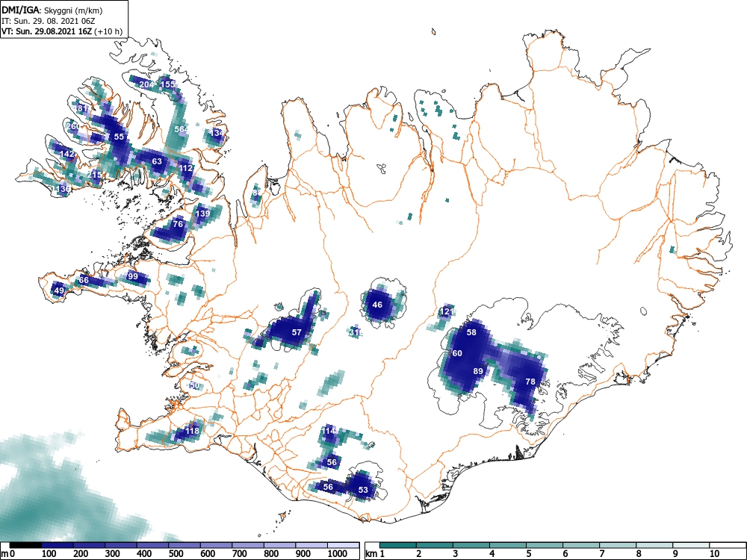747x560 pixels.
Task: Click the map value label '89'
Action: coord(478,371)
